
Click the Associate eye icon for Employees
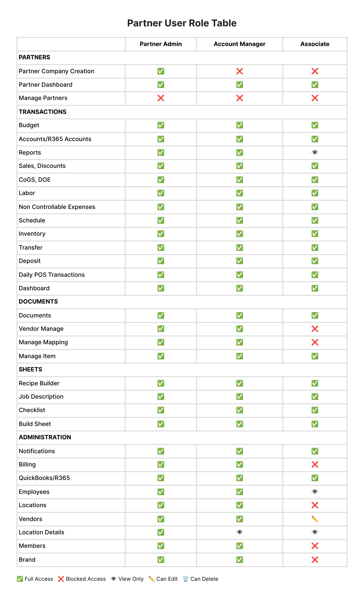click(x=315, y=492)
